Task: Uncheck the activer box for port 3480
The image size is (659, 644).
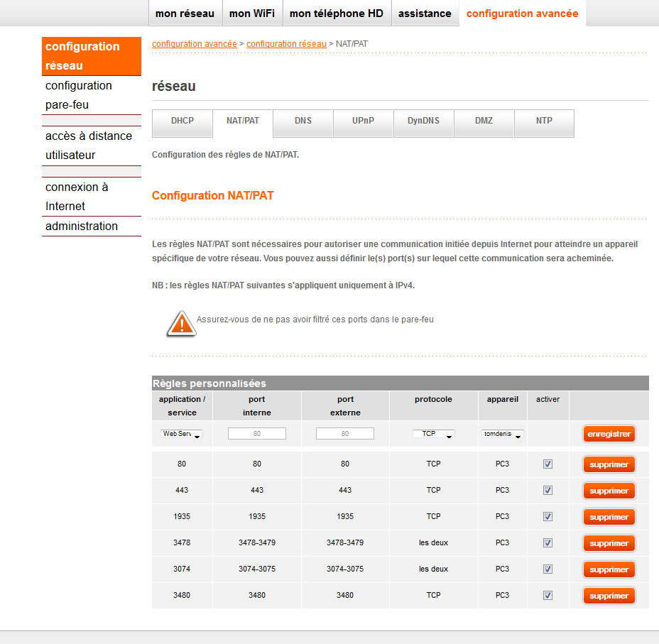Action: [x=548, y=596]
